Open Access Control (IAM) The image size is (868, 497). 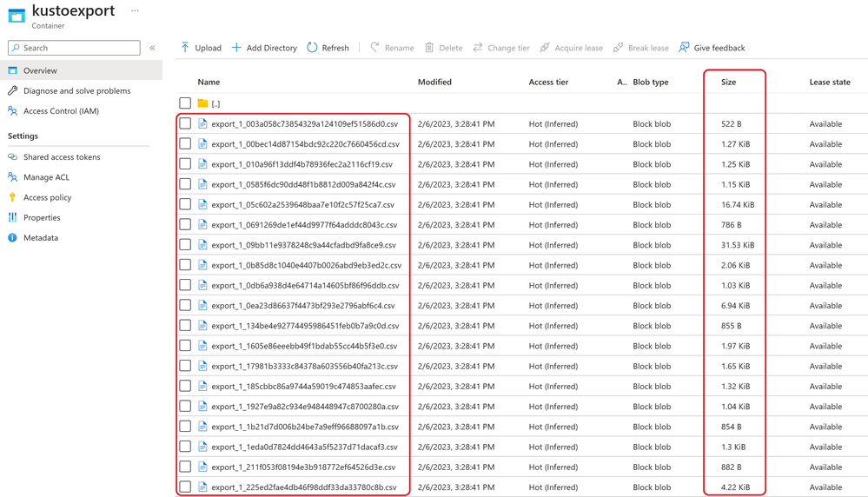pyautogui.click(x=61, y=110)
